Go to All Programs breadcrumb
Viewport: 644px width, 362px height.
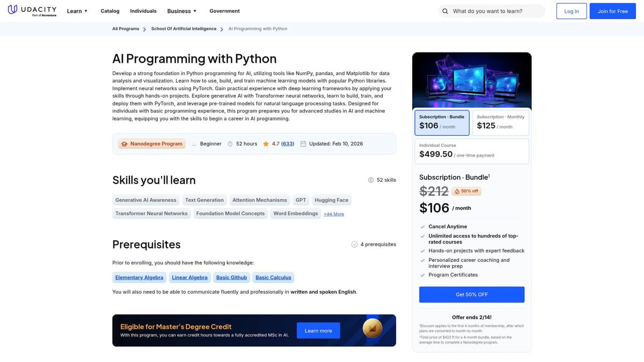click(x=126, y=29)
